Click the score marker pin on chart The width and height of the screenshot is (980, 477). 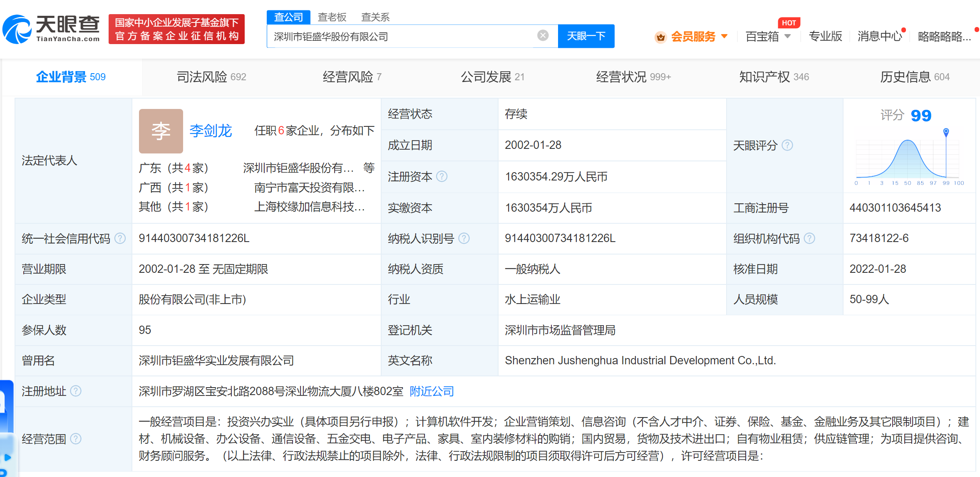point(946,132)
